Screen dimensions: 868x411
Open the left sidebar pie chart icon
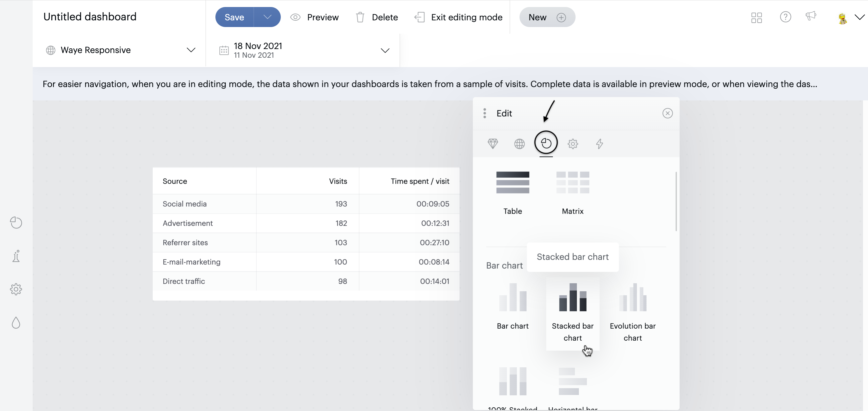click(x=16, y=223)
